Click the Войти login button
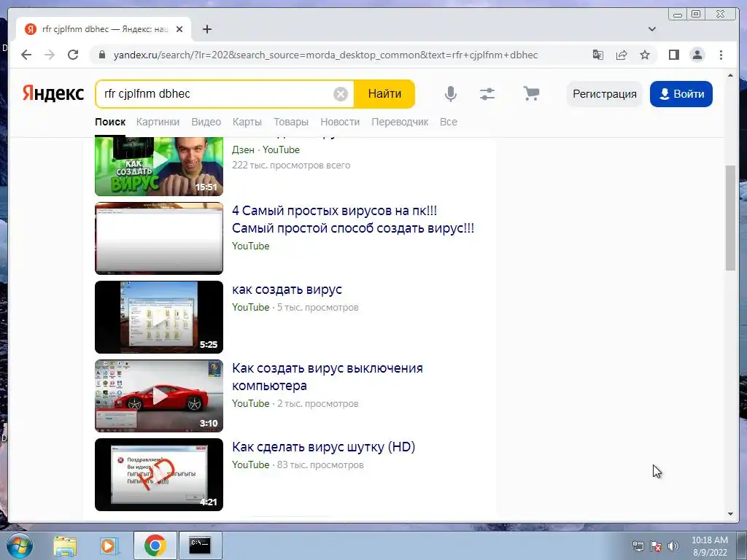Viewport: 747px width, 560px height. point(681,94)
